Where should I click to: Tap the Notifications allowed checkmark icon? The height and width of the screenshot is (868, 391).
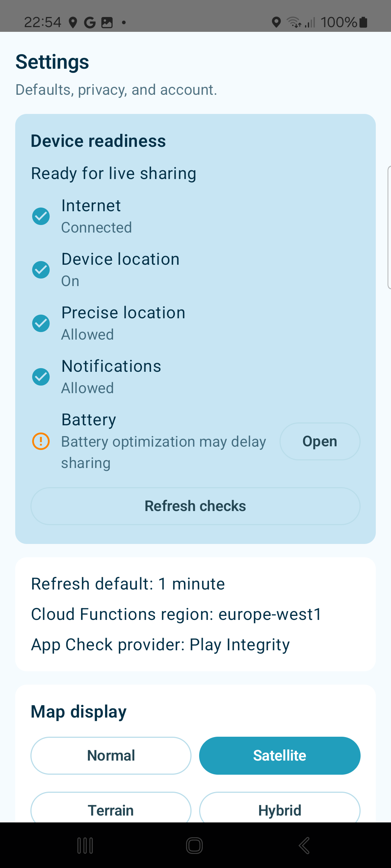point(41,377)
